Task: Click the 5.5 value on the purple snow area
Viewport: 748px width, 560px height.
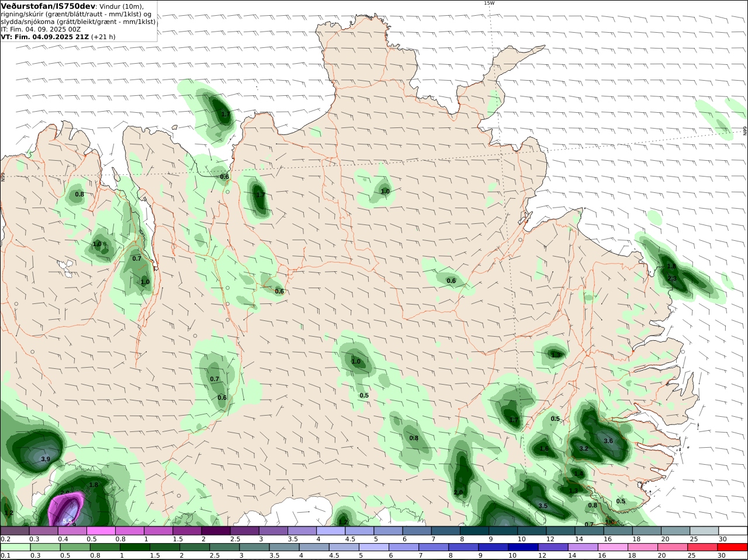Action: click(67, 521)
